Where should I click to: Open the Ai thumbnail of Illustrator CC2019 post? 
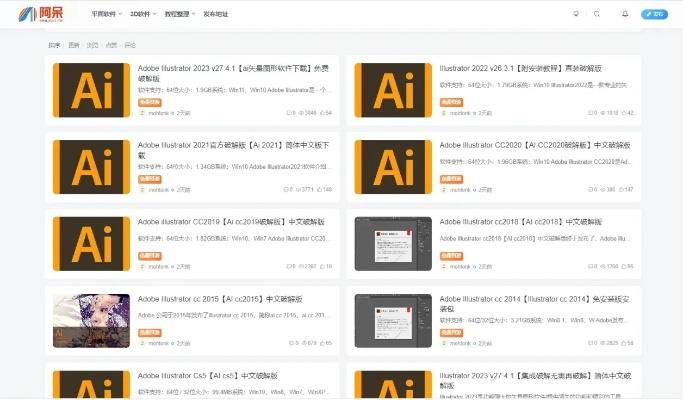tap(91, 244)
